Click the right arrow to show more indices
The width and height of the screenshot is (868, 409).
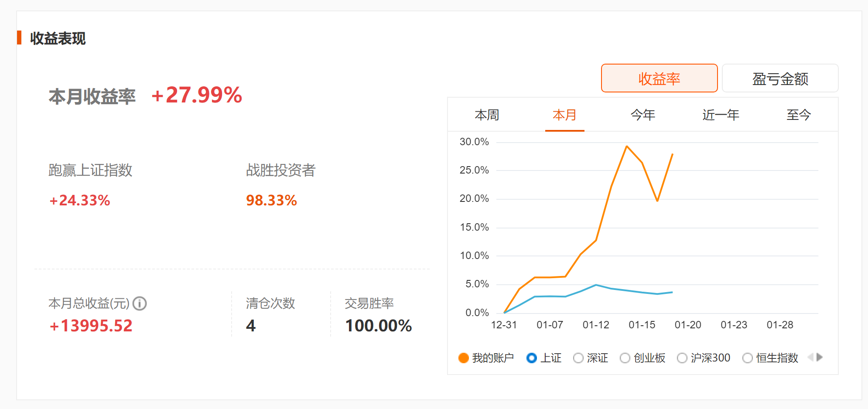point(820,358)
